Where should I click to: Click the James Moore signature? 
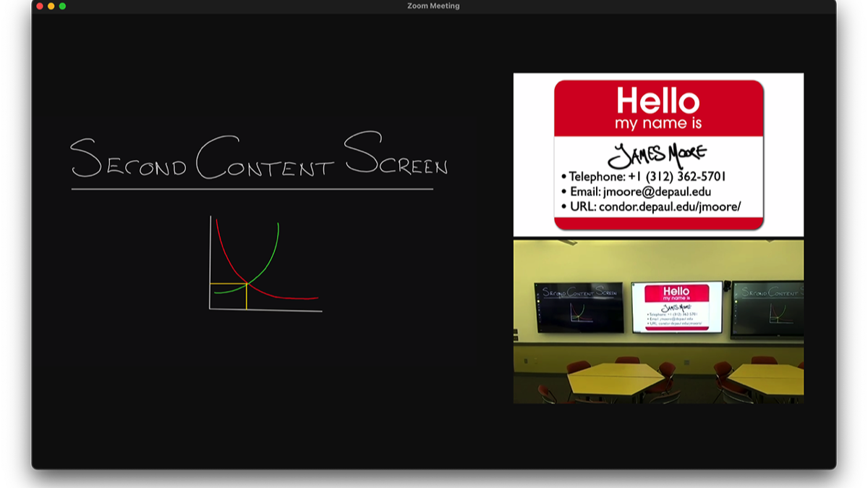pos(657,155)
